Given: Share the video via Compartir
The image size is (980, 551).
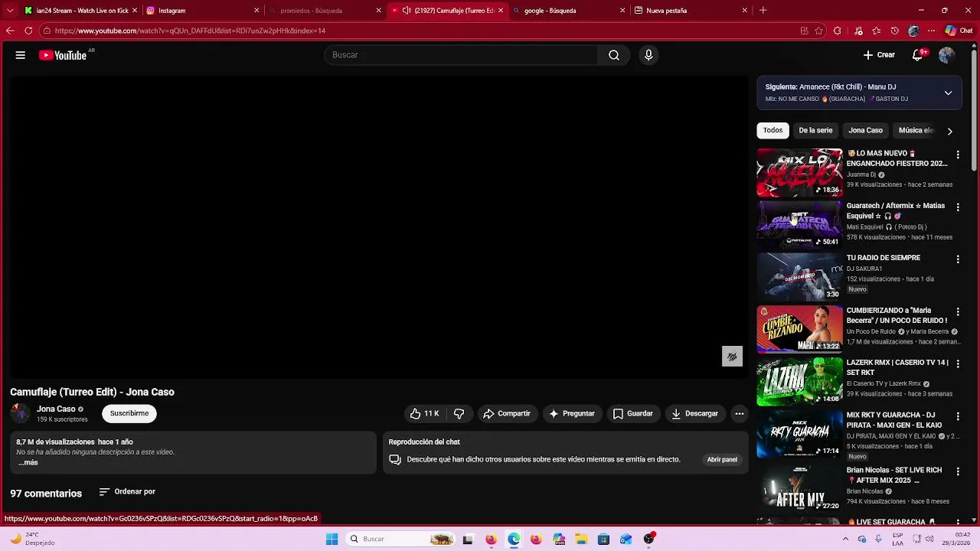Looking at the screenshot, I should click(506, 413).
